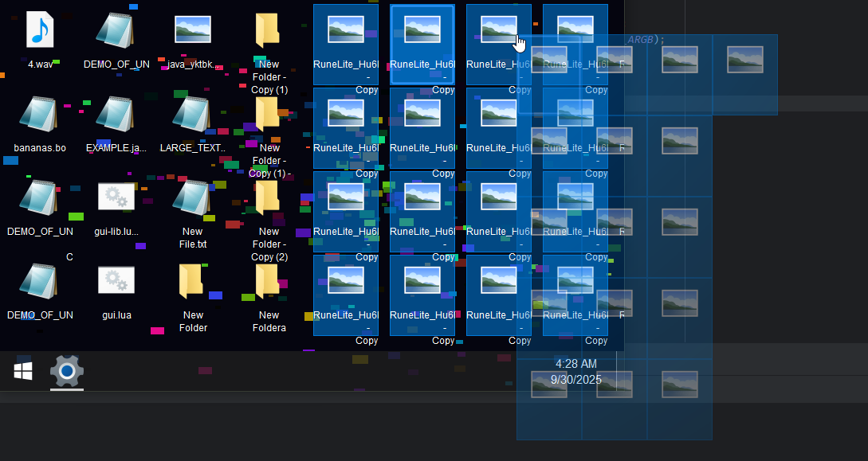Click the DEMO_OF_UN file next to 4.wav
This screenshot has width=868, height=461.
pyautogui.click(x=116, y=30)
